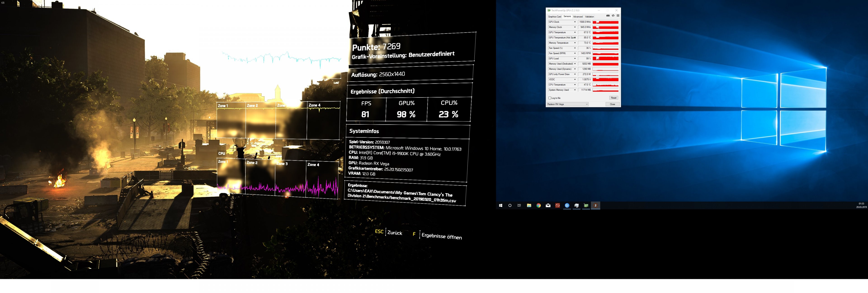Open the System Memory Used sensor dropdown

point(575,90)
